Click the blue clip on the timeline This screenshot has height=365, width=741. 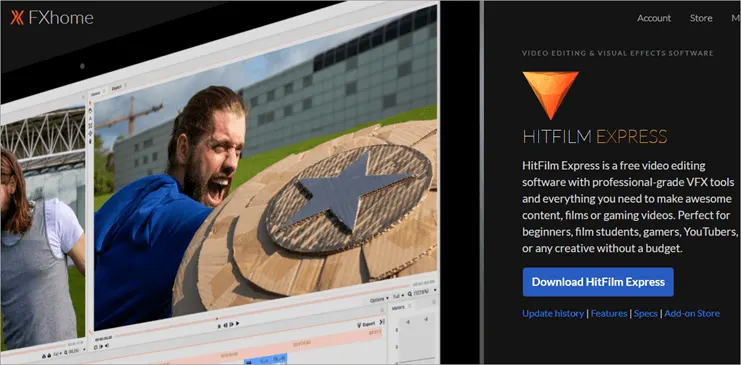pos(266,359)
